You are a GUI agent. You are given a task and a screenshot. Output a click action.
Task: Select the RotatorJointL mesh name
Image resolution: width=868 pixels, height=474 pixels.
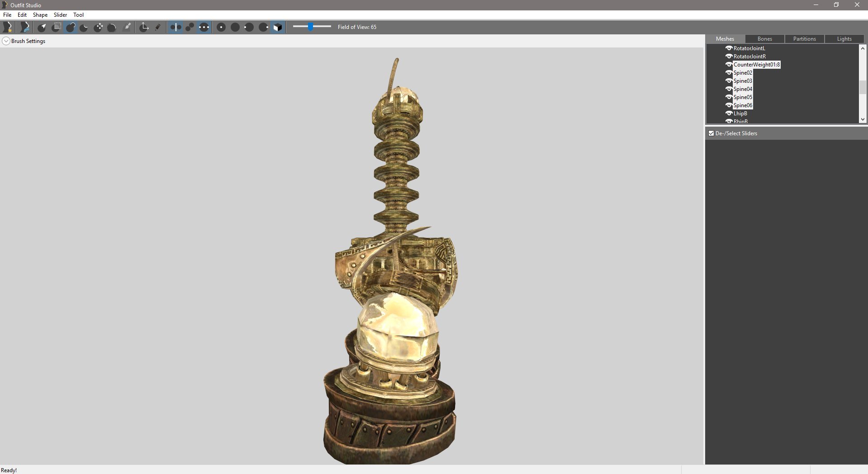coord(749,48)
